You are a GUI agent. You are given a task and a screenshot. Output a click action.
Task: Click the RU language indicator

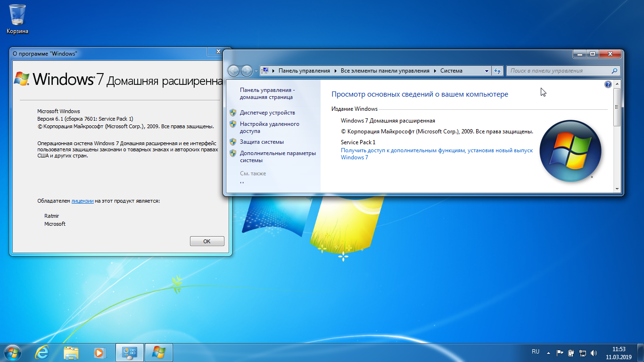click(x=536, y=352)
